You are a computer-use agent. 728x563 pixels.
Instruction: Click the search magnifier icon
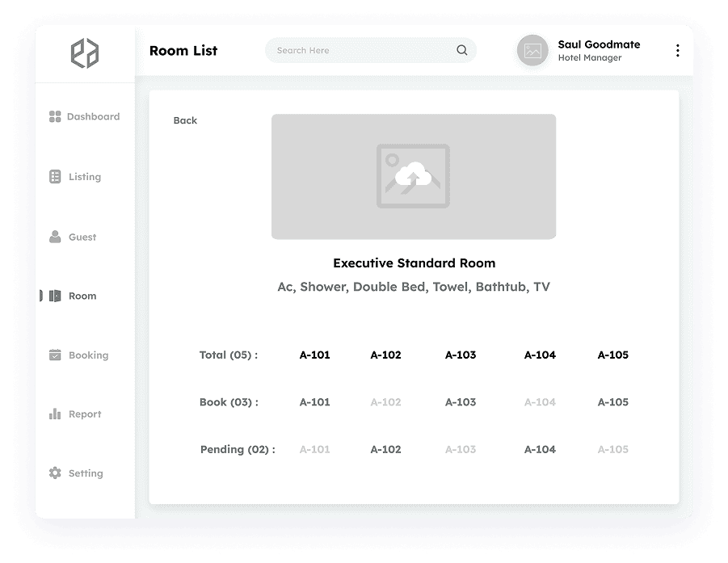(x=461, y=50)
